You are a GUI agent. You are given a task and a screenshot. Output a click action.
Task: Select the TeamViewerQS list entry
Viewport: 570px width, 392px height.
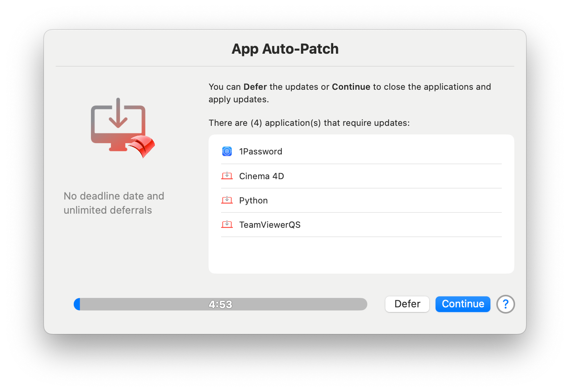coord(361,225)
